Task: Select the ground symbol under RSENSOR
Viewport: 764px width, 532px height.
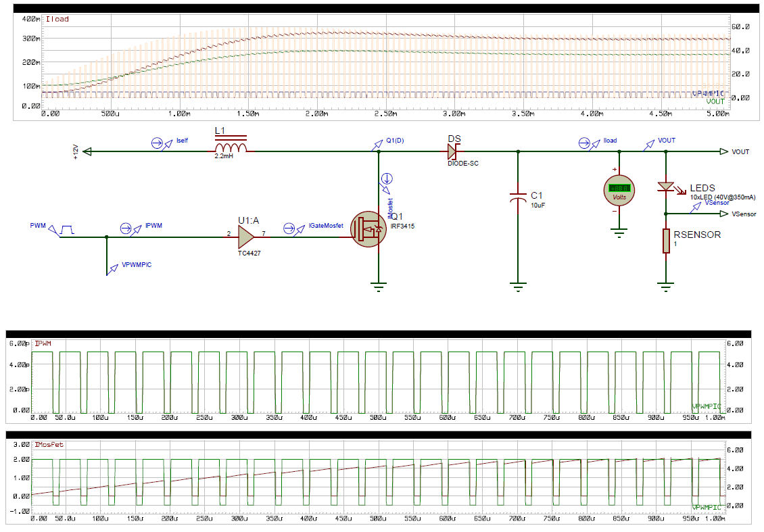Action: 666,287
